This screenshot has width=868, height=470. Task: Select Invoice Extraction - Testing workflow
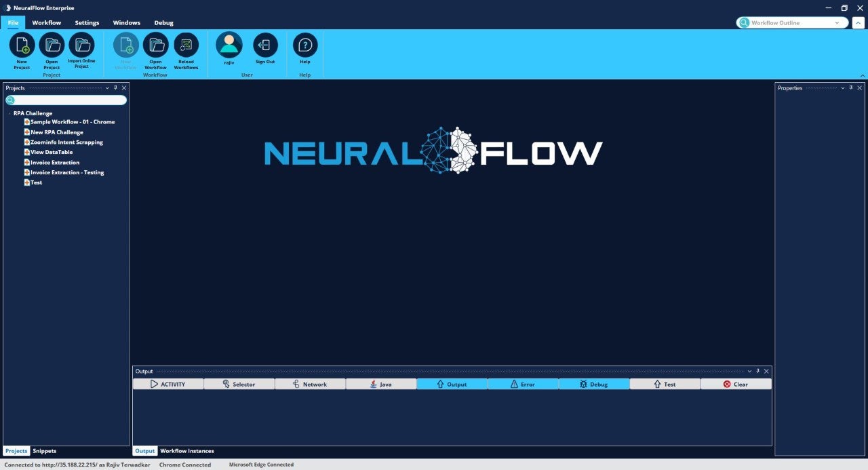pos(67,172)
